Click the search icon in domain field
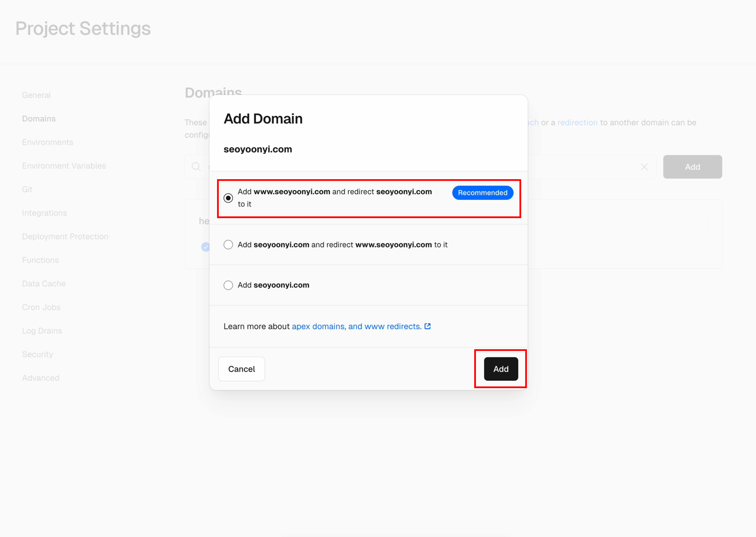756x537 pixels. point(196,166)
